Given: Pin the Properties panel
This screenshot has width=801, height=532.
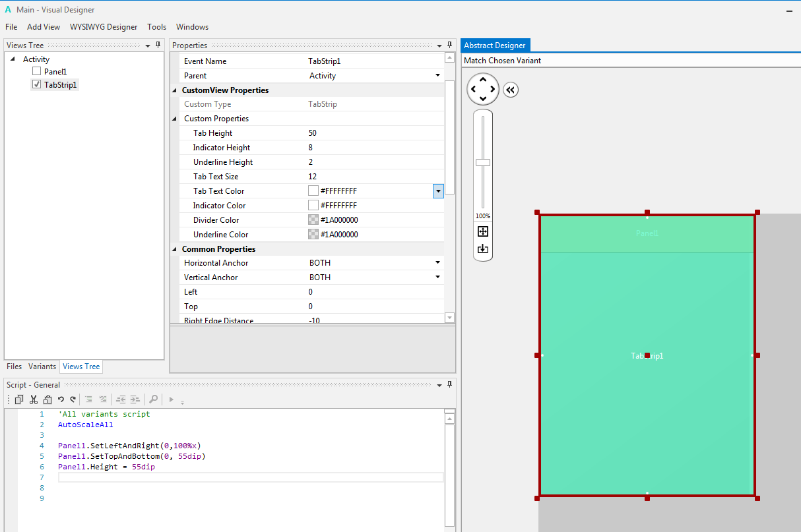Looking at the screenshot, I should [450, 45].
